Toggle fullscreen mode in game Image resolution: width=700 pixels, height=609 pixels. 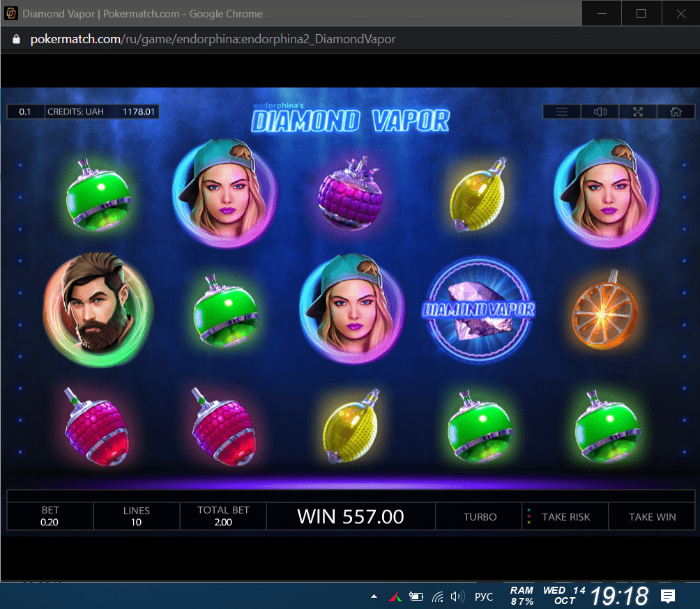point(638,111)
